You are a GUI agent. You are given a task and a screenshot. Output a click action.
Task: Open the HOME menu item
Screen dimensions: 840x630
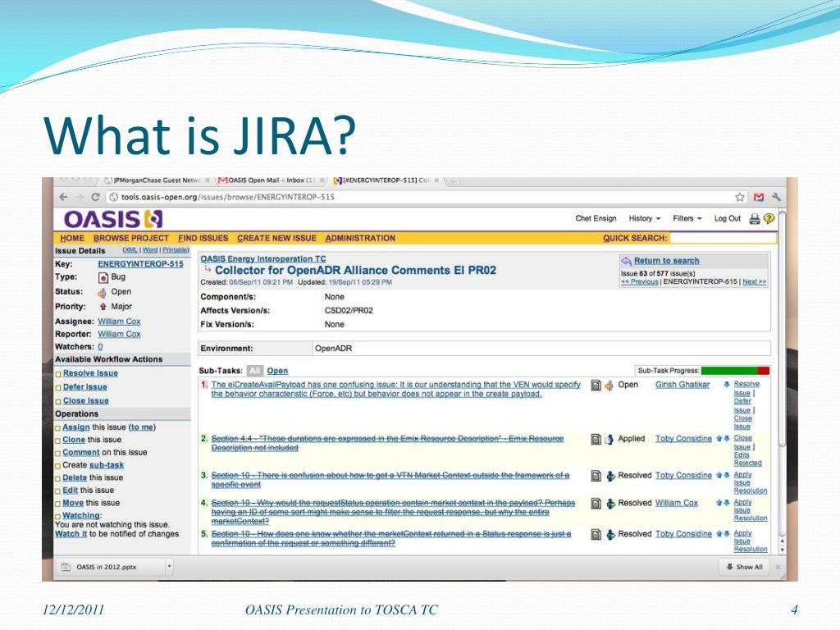[72, 239]
